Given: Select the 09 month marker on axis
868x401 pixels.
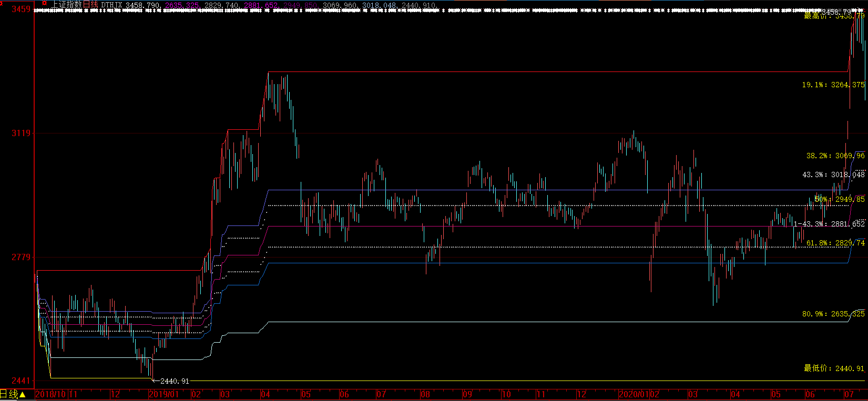Looking at the screenshot, I should (467, 394).
